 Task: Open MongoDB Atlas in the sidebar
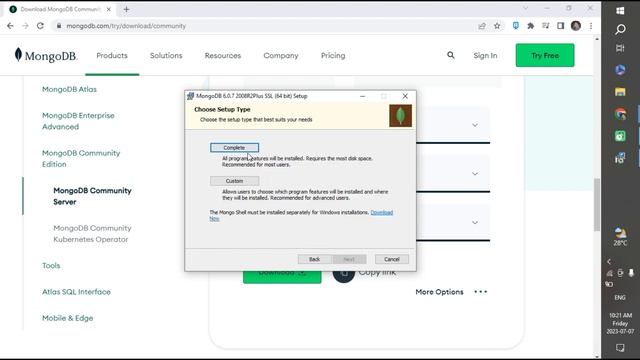[69, 89]
